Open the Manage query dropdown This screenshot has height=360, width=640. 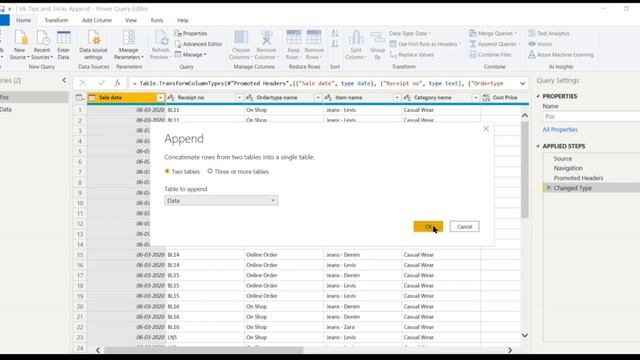click(x=191, y=54)
